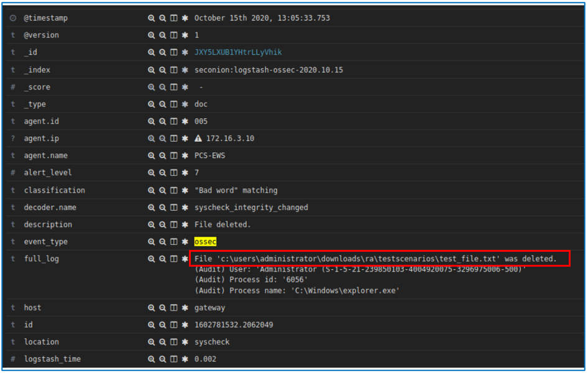Click alert_level value 7
Viewport: 588px width, 373px height.
tap(197, 173)
